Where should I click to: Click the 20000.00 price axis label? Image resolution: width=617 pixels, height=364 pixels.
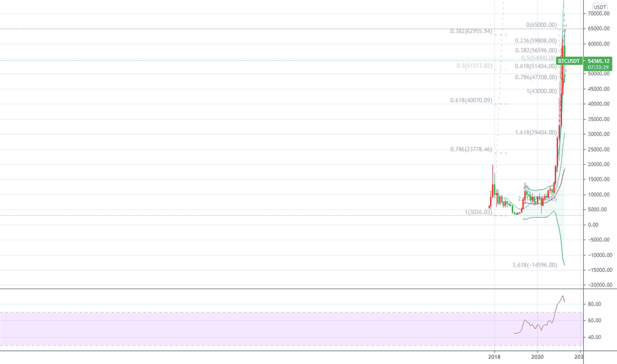[x=599, y=165]
